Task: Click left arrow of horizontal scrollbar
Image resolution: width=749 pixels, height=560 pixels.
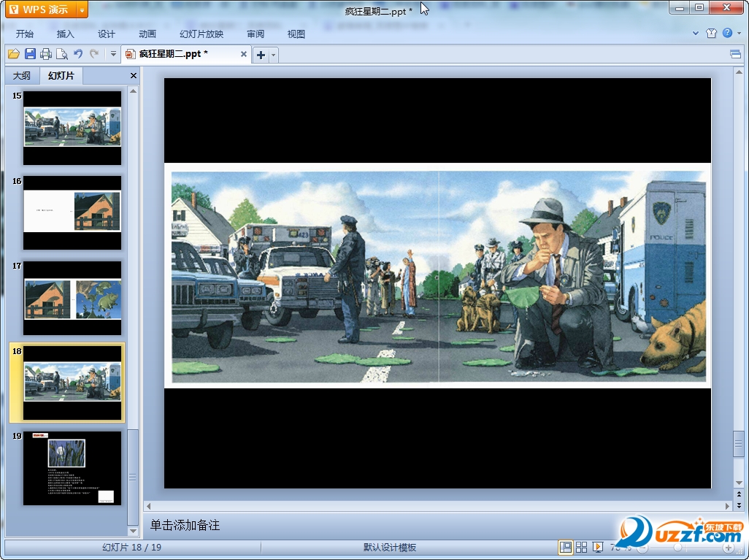Action: [148, 505]
